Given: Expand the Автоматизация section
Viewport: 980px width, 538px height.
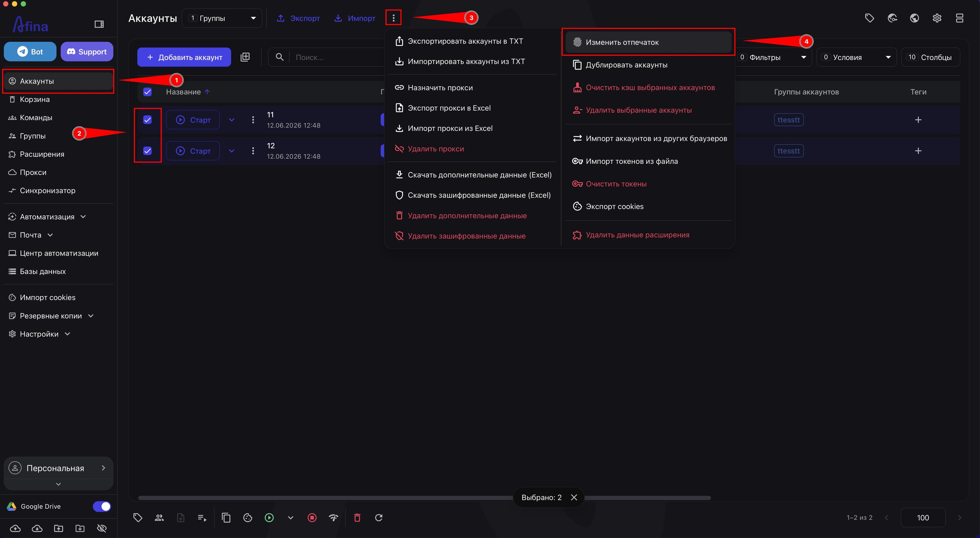Looking at the screenshot, I should [x=47, y=217].
